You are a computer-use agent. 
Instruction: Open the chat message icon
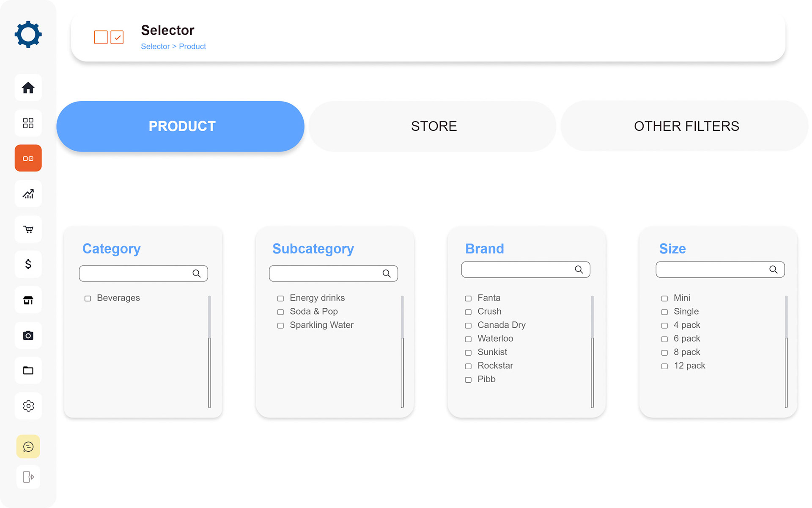[28, 447]
